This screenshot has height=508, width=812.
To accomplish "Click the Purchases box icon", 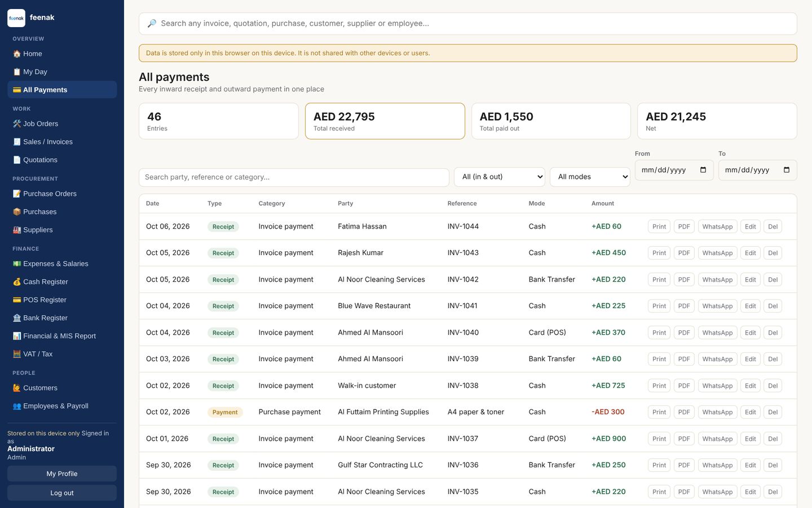I will 17,212.
